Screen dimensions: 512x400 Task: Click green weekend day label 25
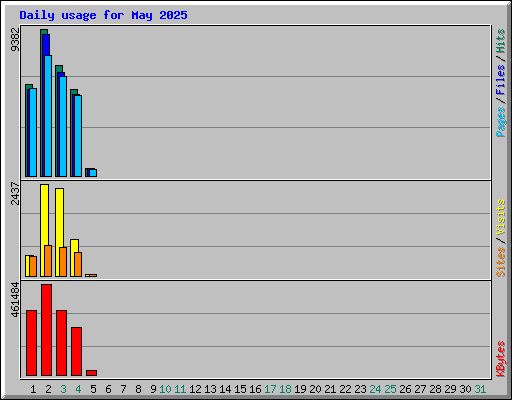coord(390,389)
